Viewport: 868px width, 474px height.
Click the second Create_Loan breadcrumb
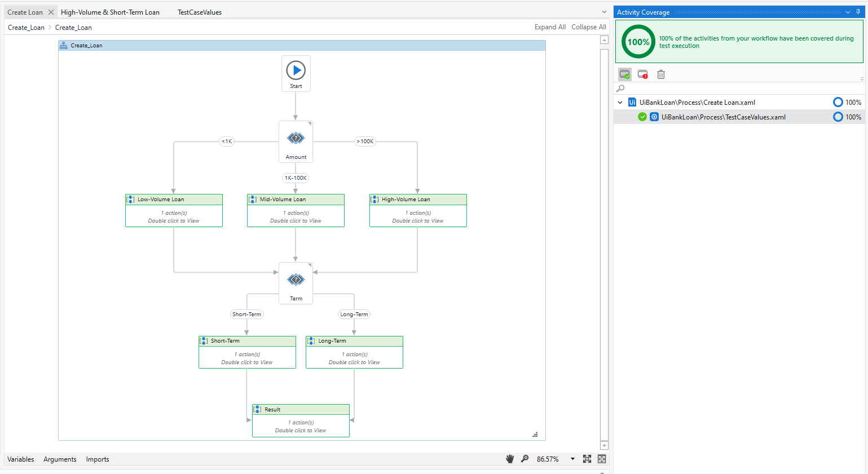pyautogui.click(x=73, y=28)
